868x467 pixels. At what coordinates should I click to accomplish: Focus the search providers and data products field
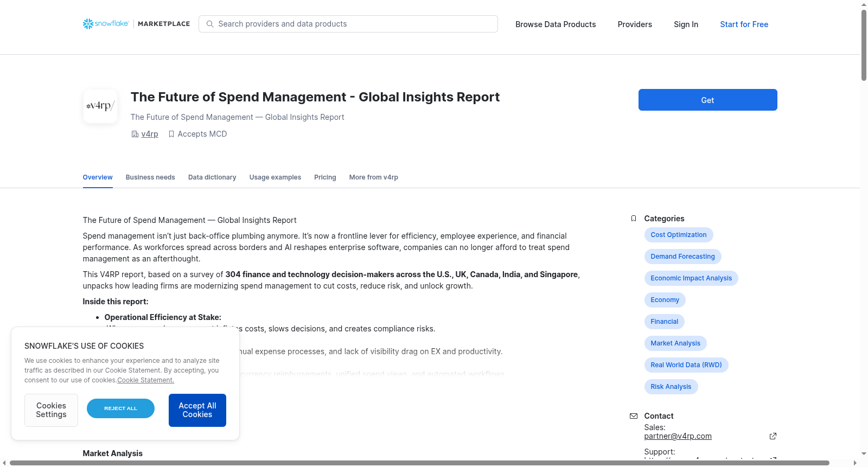(x=348, y=24)
